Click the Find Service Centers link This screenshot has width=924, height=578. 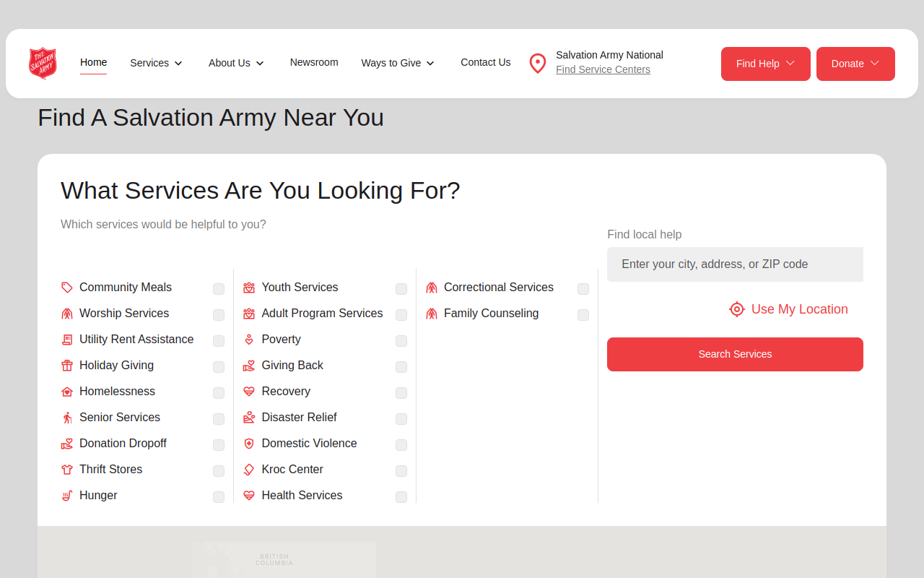[603, 69]
